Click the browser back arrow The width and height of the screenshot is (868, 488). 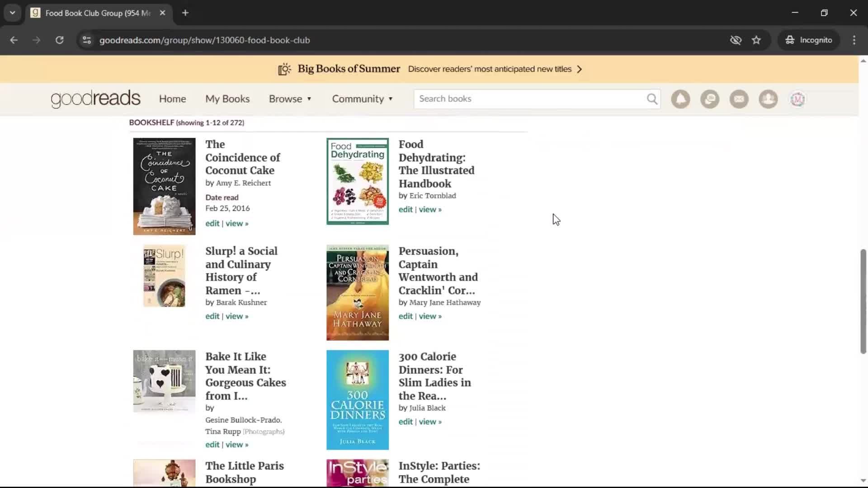click(x=14, y=40)
